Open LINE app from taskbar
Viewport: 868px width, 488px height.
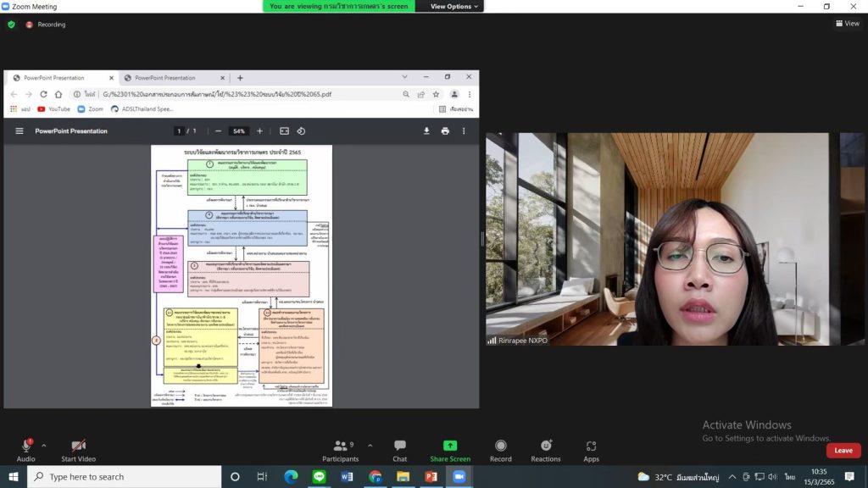[x=319, y=476]
